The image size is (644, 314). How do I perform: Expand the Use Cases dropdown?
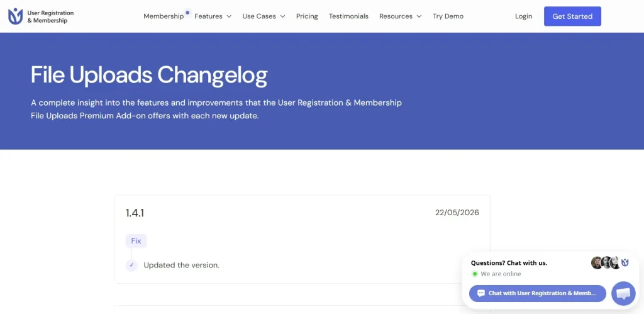click(x=264, y=16)
